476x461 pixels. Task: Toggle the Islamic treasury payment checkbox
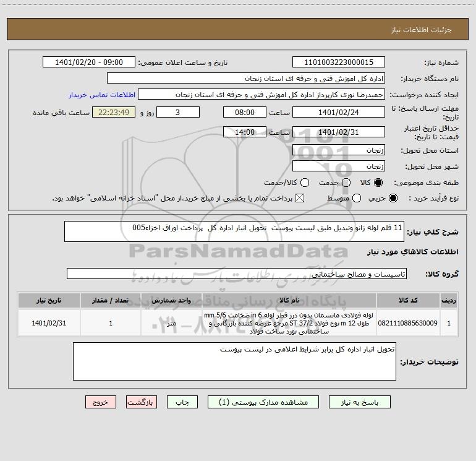[x=300, y=199]
